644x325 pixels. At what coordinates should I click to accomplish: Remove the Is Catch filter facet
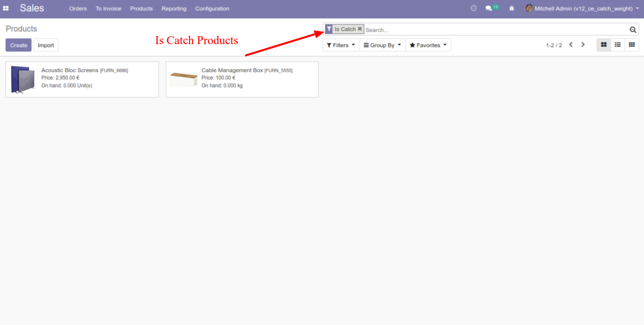click(360, 29)
